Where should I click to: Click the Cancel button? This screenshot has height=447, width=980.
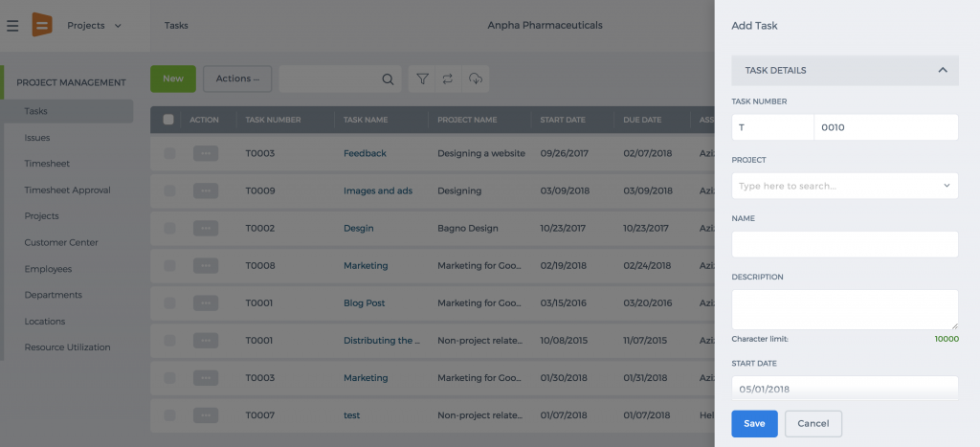[813, 423]
